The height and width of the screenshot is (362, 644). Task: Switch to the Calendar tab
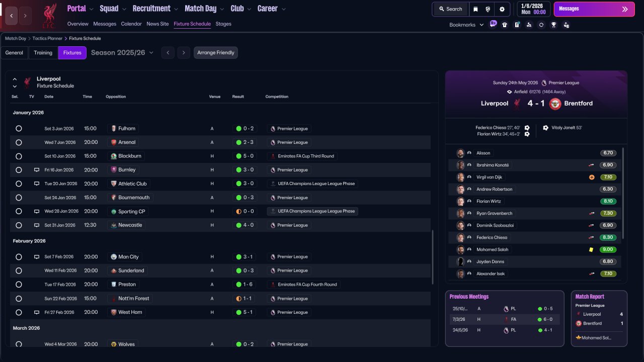coord(131,24)
